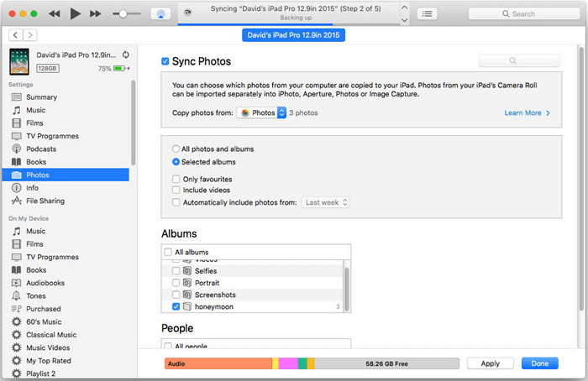
Task: Open the Copy photos from dropdown
Action: pyautogui.click(x=261, y=112)
